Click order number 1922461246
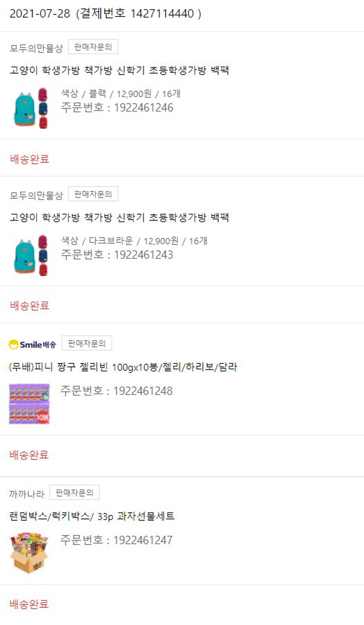 117,107
